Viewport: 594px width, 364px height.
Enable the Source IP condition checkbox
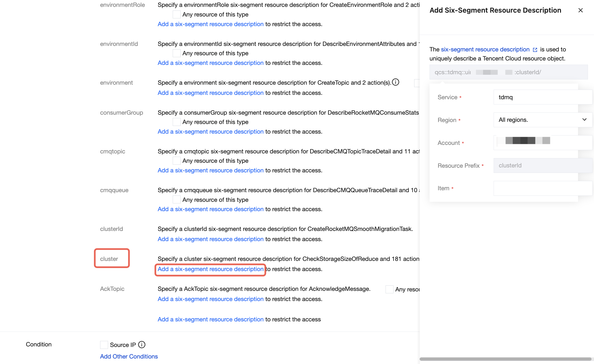104,345
